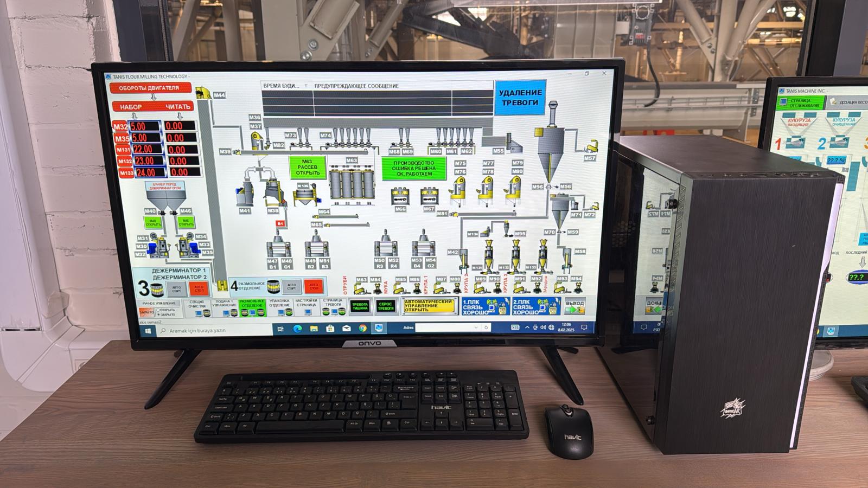
Task: Open the УПАКОВКА ОТДЕЛЕНИЕ page tab
Action: (280, 307)
